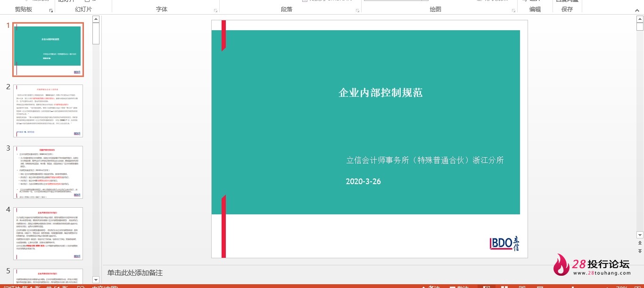Select the subtitle 立信会计师事务所 text
Screen dimensions: 644x288
[x=425, y=160]
